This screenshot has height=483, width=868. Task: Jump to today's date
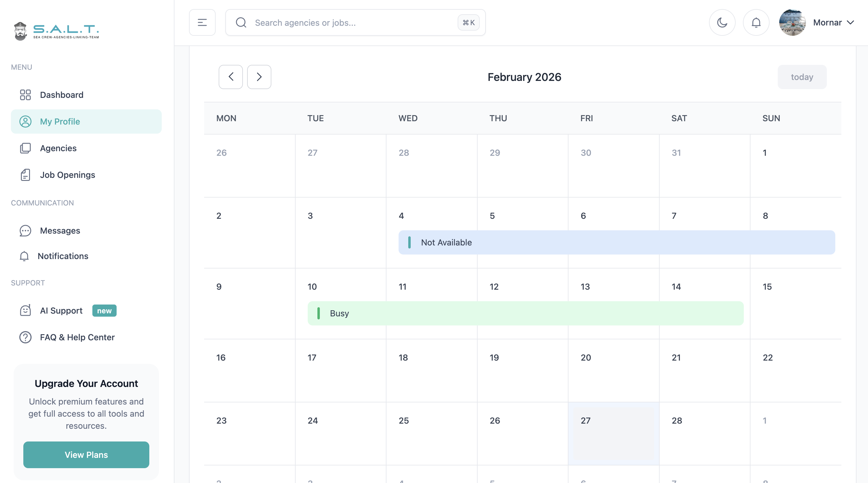(x=802, y=77)
